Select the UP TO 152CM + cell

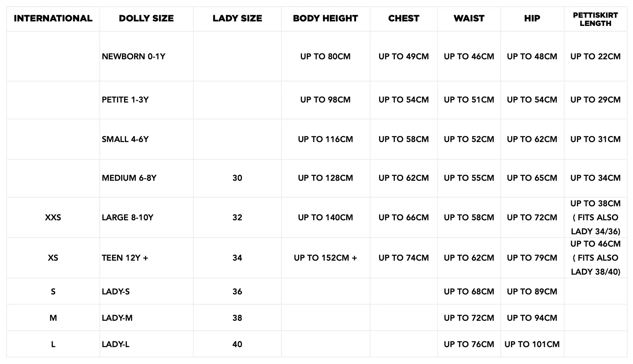pos(325,258)
